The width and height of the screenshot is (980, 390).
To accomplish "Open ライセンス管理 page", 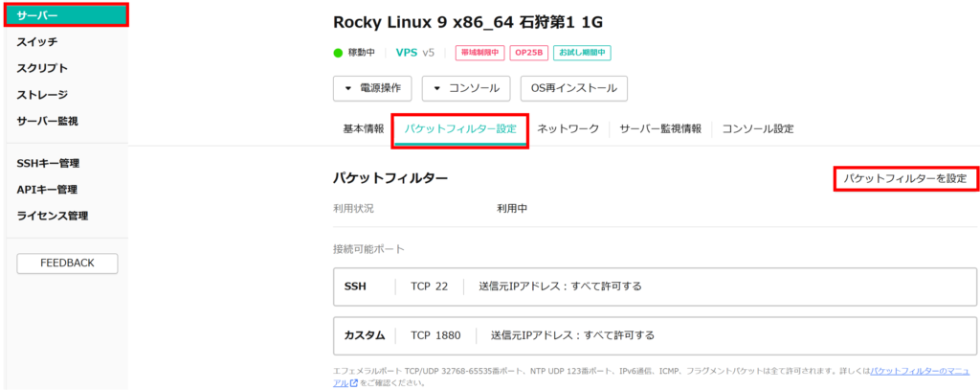I will (53, 216).
